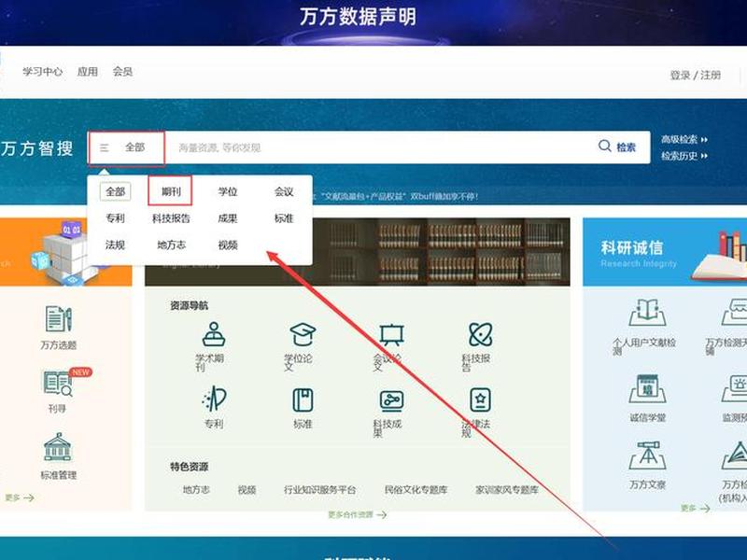The height and width of the screenshot is (560, 747).
Task: Click 登录 / 注册 link
Action: point(696,76)
